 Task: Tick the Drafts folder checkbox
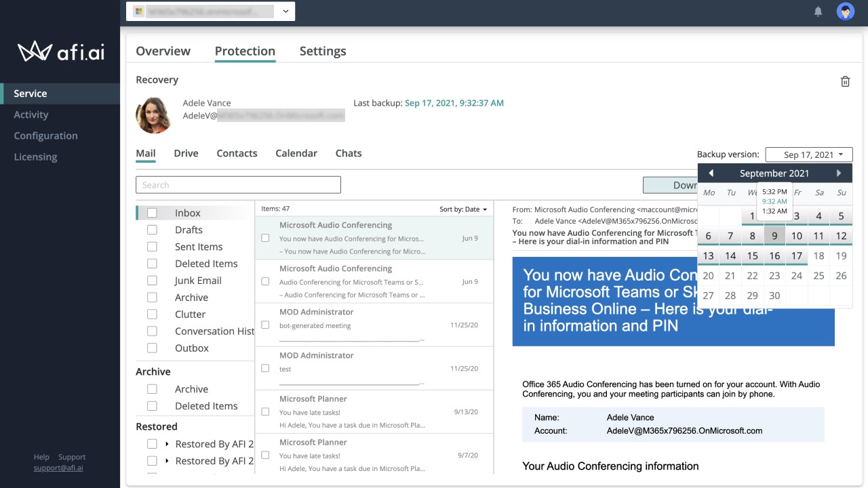(x=152, y=230)
